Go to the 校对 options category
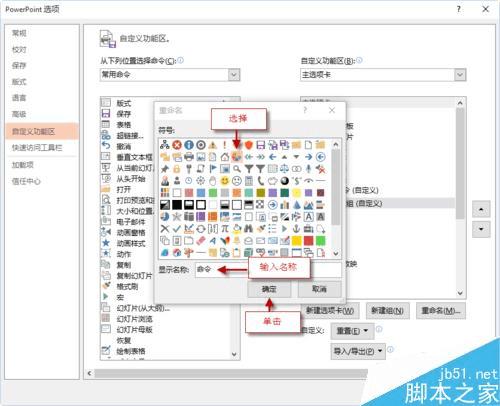Image resolution: width=500 pixels, height=406 pixels. [19, 49]
